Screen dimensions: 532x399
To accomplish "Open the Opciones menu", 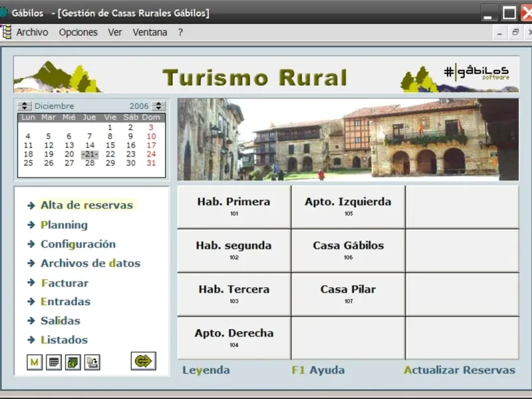I will pos(78,32).
